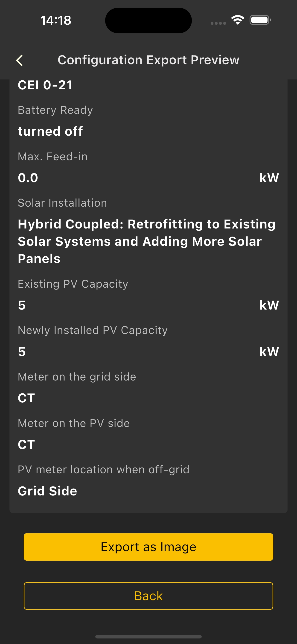Image resolution: width=297 pixels, height=644 pixels.
Task: Tap the battery indicator icon
Action: (x=260, y=20)
